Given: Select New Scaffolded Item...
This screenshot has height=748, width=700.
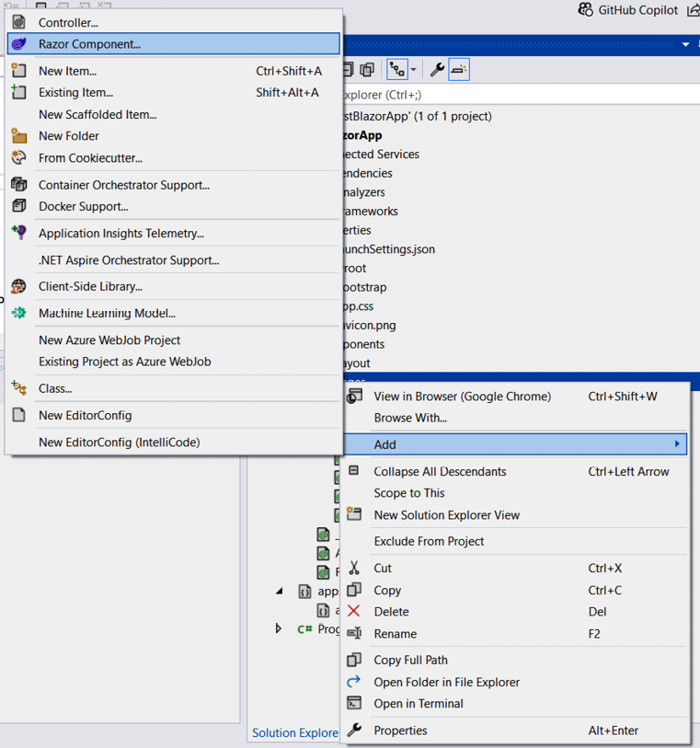Looking at the screenshot, I should 98,114.
